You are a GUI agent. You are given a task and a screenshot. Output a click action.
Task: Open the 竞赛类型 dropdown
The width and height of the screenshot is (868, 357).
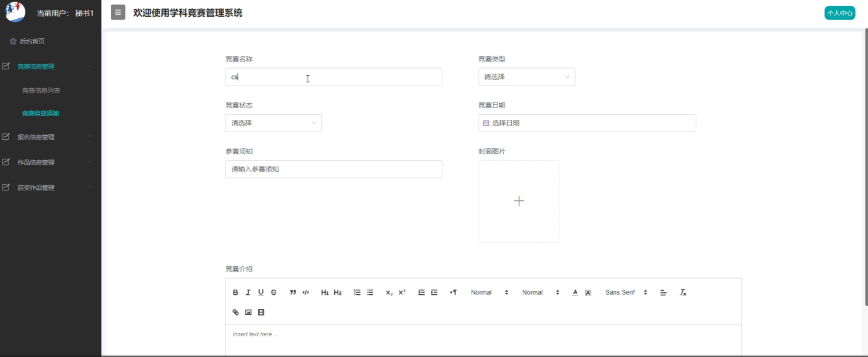[x=527, y=77]
